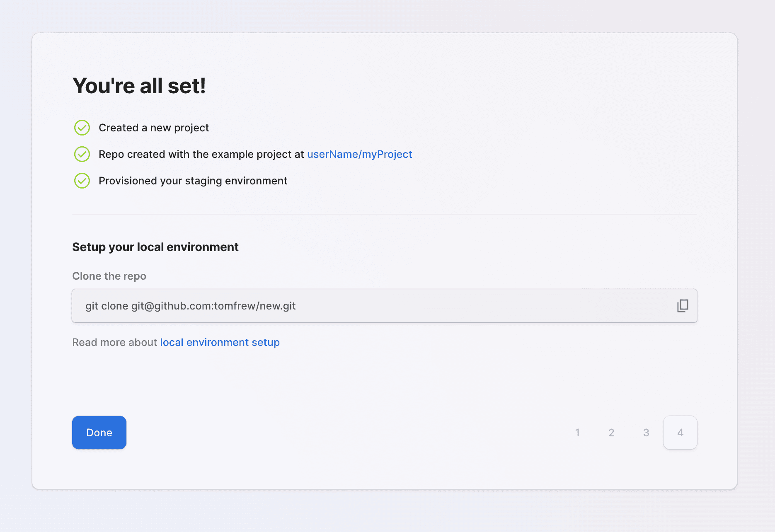This screenshot has width=775, height=532.
Task: Select the current step 4 indicator
Action: (680, 433)
